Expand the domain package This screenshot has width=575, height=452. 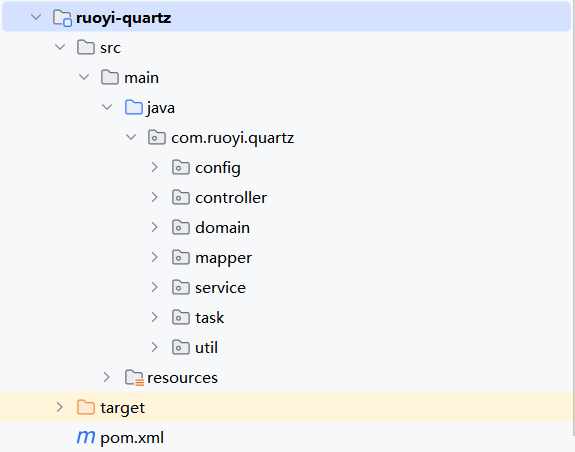point(155,227)
